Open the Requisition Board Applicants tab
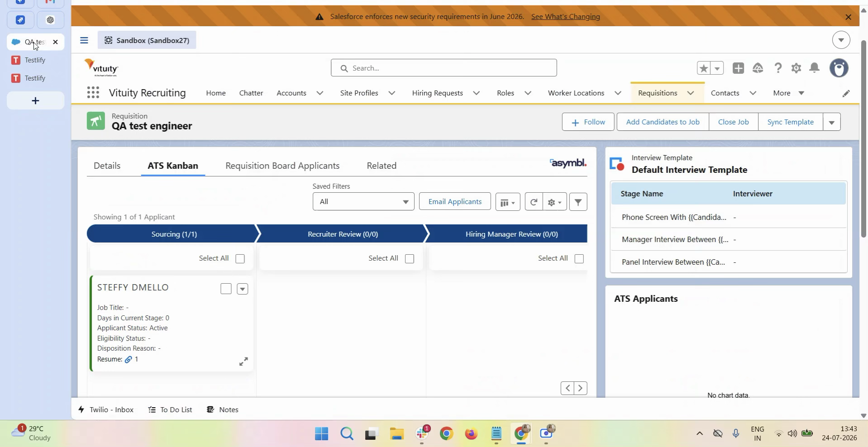 [282, 166]
